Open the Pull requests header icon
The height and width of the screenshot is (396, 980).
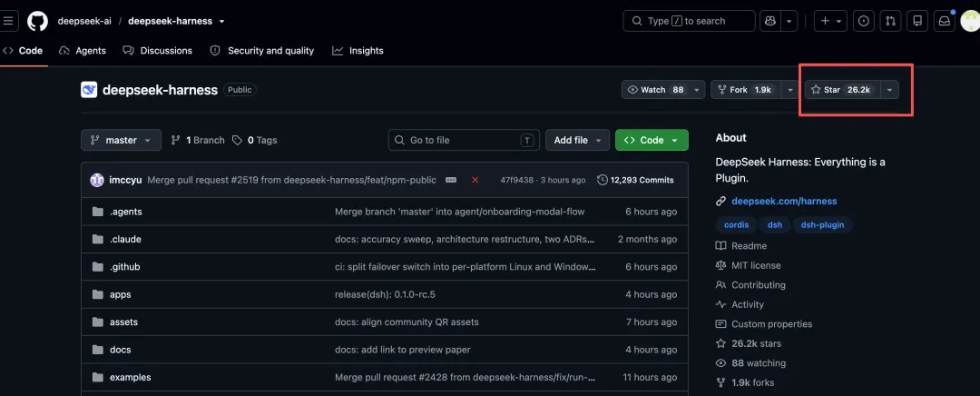tap(891, 21)
